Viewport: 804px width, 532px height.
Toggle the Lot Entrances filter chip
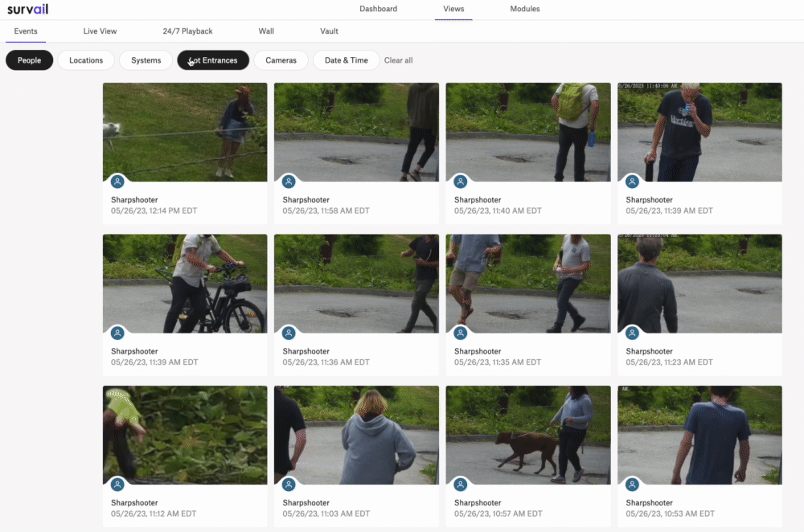(213, 60)
